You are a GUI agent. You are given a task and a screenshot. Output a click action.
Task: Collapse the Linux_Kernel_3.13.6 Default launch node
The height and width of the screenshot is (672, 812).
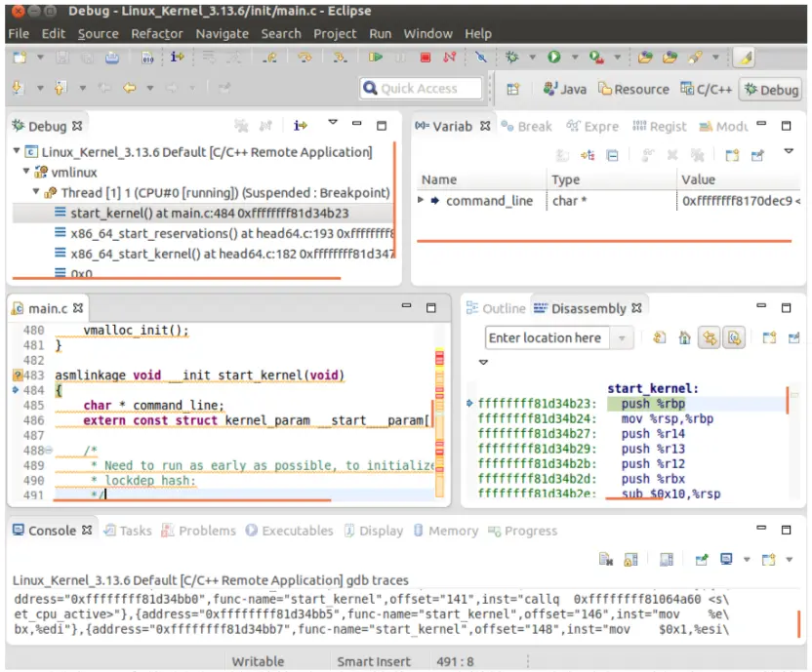pyautogui.click(x=17, y=150)
